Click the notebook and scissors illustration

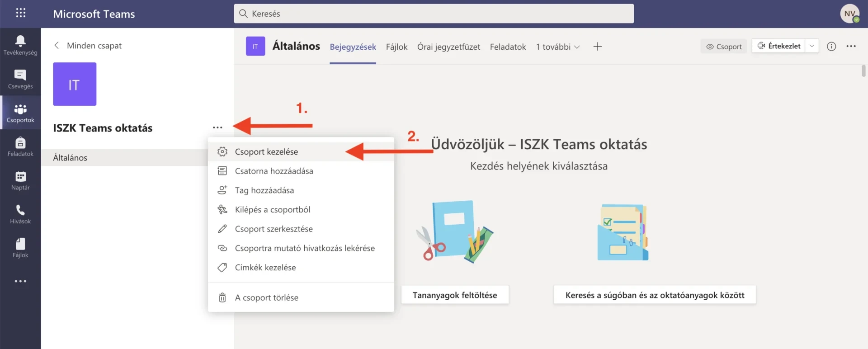[x=455, y=231]
